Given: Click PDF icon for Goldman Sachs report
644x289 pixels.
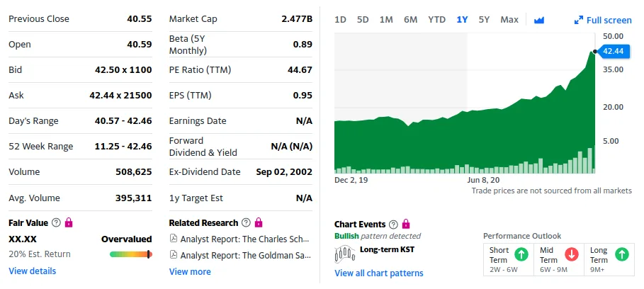Looking at the screenshot, I should 174,255.
